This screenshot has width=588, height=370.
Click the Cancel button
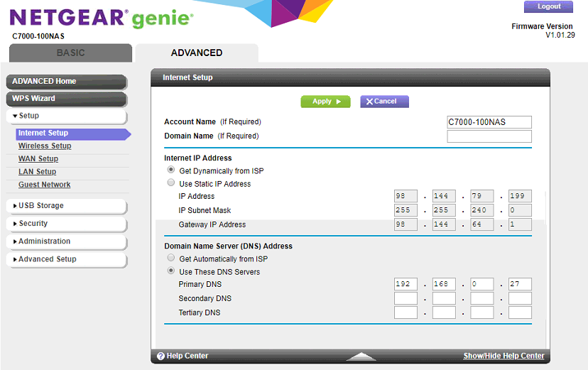[384, 102]
